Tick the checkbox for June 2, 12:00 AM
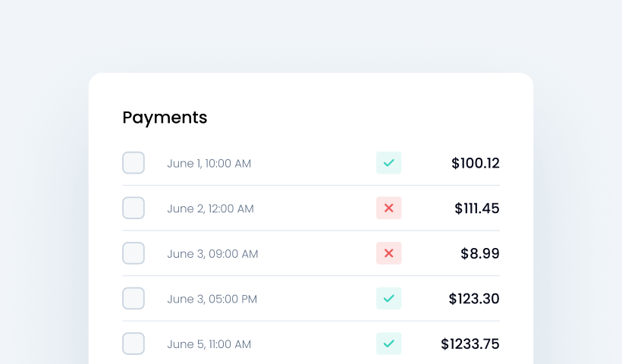The height and width of the screenshot is (364, 622). click(134, 208)
